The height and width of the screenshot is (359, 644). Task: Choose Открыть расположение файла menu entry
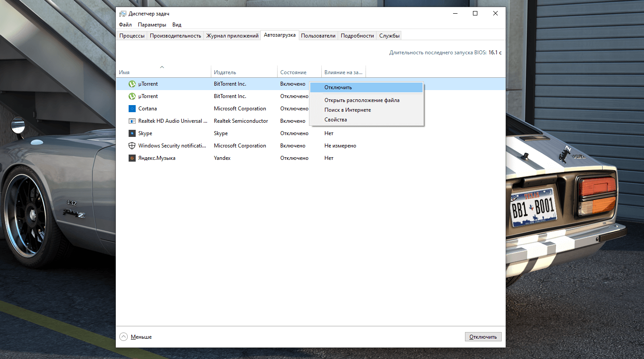(x=362, y=100)
